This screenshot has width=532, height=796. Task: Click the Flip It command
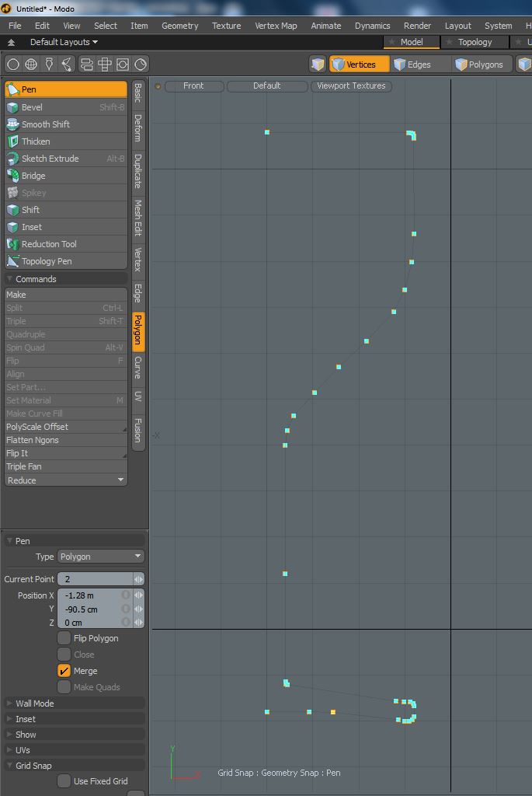coord(66,453)
